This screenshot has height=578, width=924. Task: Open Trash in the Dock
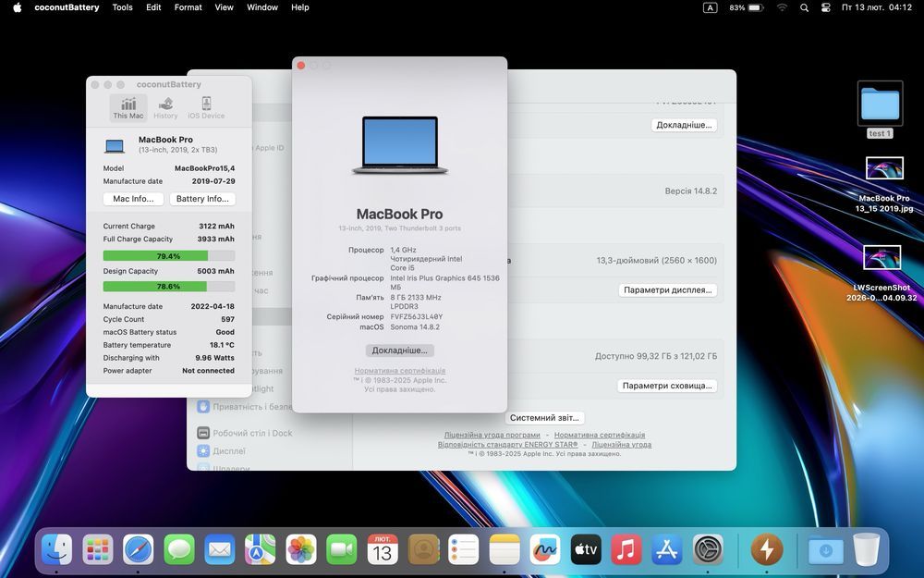(867, 549)
